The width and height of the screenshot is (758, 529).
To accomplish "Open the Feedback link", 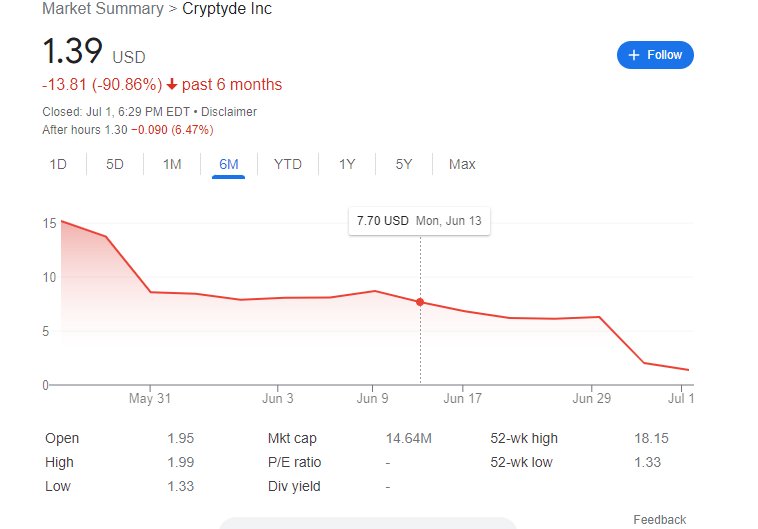I will click(x=659, y=519).
